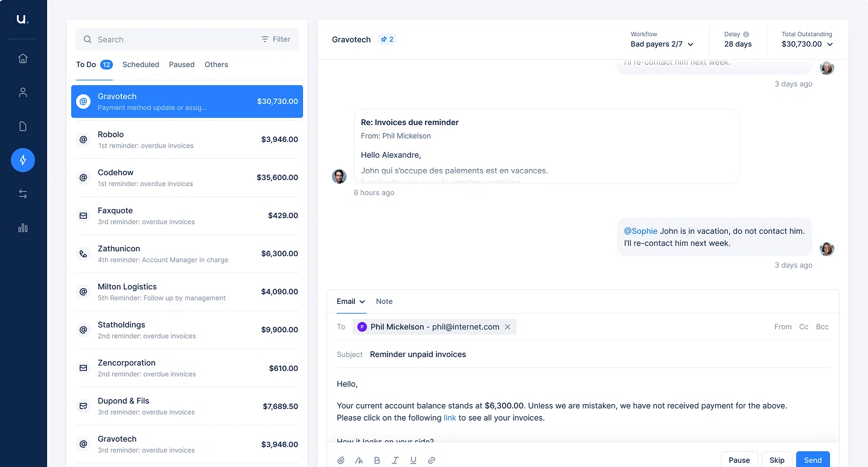The width and height of the screenshot is (868, 467).
Task: Remove Phil Mickelson from the To field
Action: pyautogui.click(x=508, y=327)
